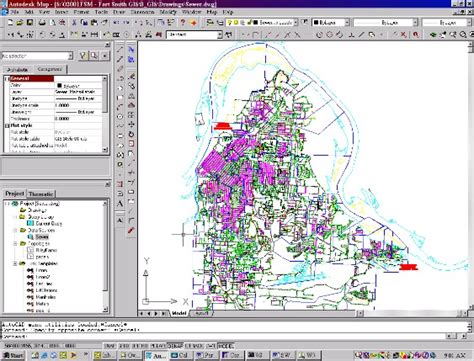Screen dimensions: 474x361
Task: Open the Modify menu
Action: click(168, 12)
